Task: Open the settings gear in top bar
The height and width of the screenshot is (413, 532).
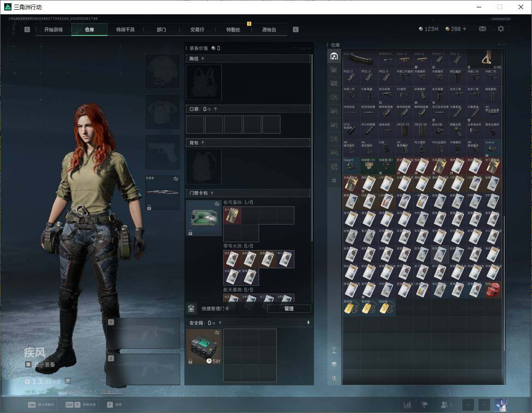Action: [501, 29]
